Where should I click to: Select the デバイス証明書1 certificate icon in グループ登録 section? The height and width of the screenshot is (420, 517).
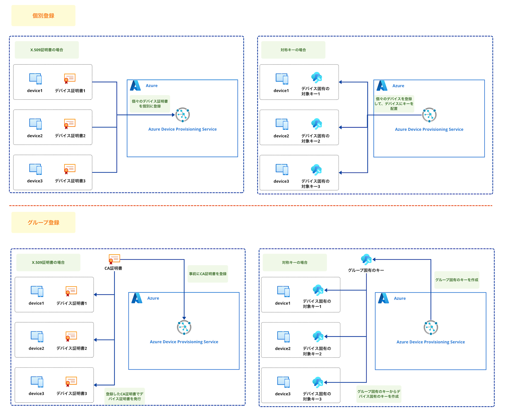pos(71,291)
